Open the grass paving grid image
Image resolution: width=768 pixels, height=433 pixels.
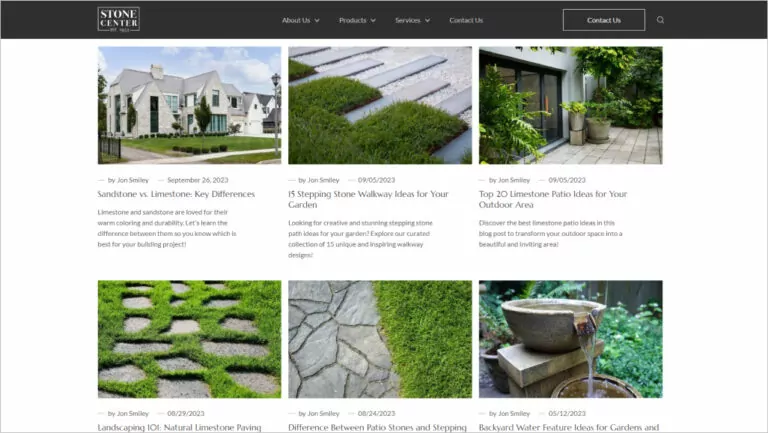[x=189, y=339]
